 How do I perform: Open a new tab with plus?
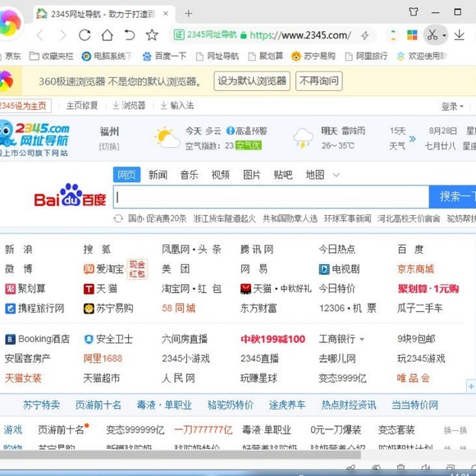[x=189, y=13]
